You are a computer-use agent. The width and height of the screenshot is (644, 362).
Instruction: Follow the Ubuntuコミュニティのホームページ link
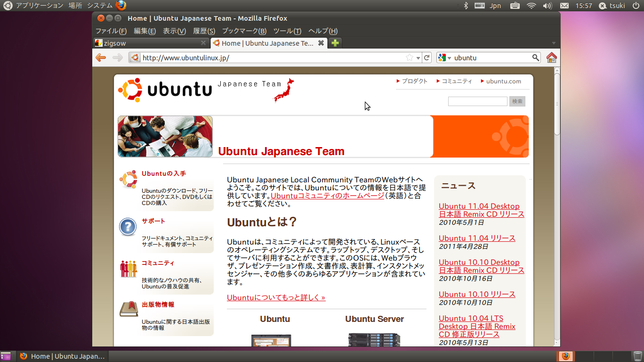pyautogui.click(x=327, y=196)
